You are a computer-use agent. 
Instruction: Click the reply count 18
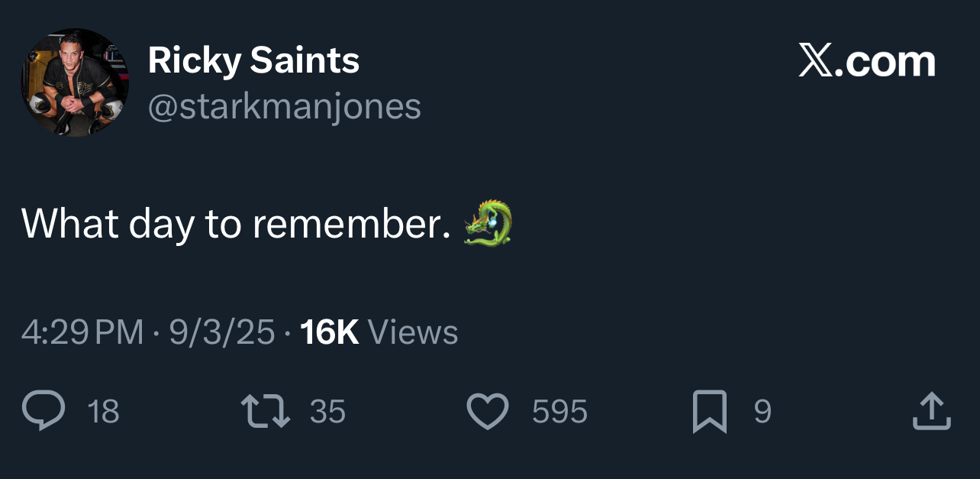[104, 413]
